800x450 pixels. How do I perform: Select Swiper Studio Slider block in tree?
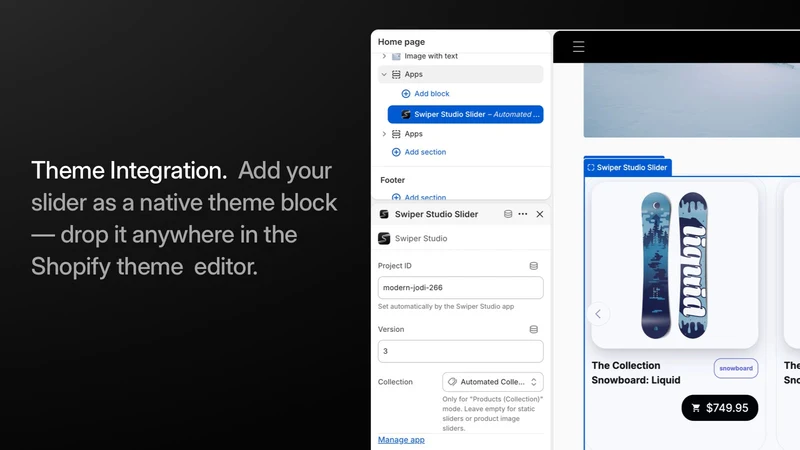pyautogui.click(x=465, y=114)
